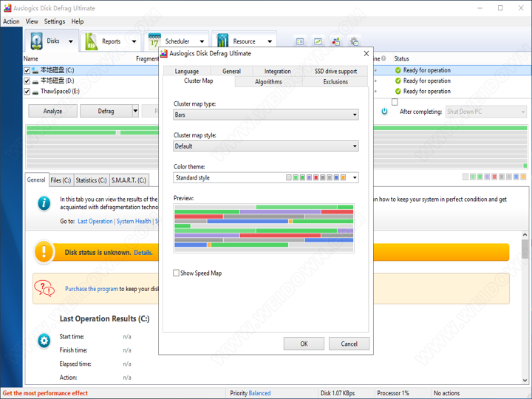Open the Cluster map style dropdown
Viewport: 532px width, 399px height.
pyautogui.click(x=266, y=146)
